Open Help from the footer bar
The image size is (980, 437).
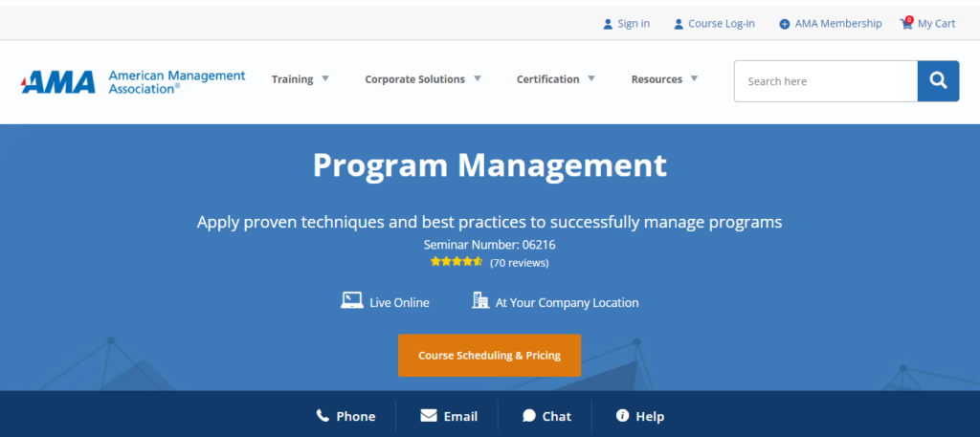650,416
